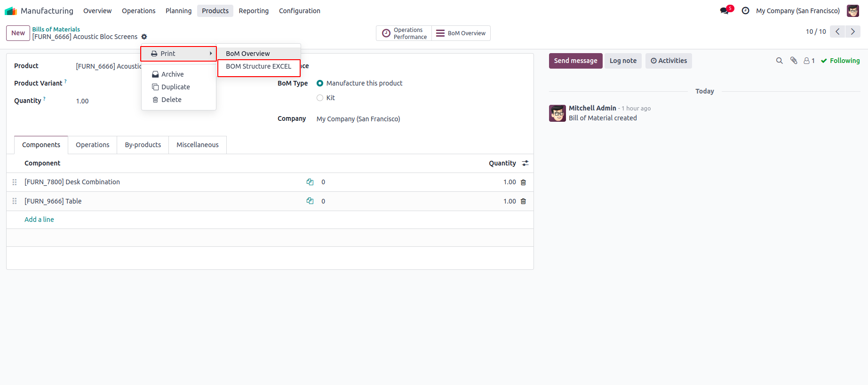
Task: Toggle the Following status
Action: pos(840,61)
